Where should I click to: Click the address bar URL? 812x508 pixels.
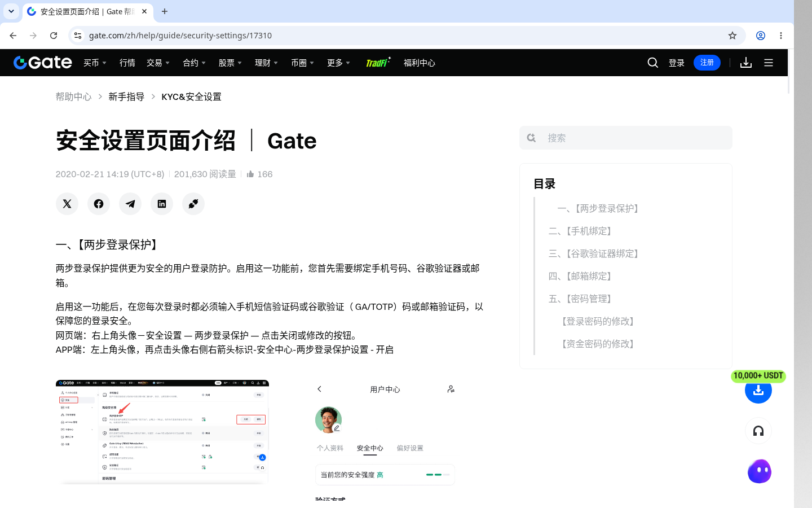point(180,36)
